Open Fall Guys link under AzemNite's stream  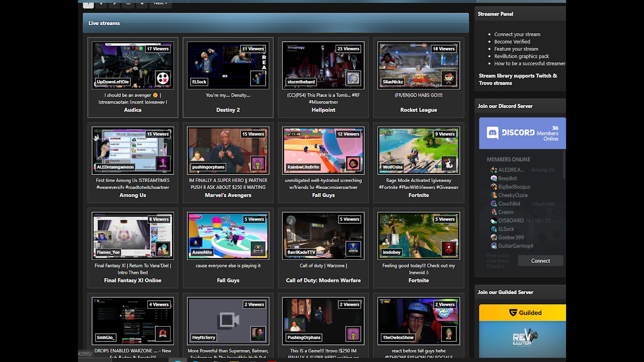228,280
